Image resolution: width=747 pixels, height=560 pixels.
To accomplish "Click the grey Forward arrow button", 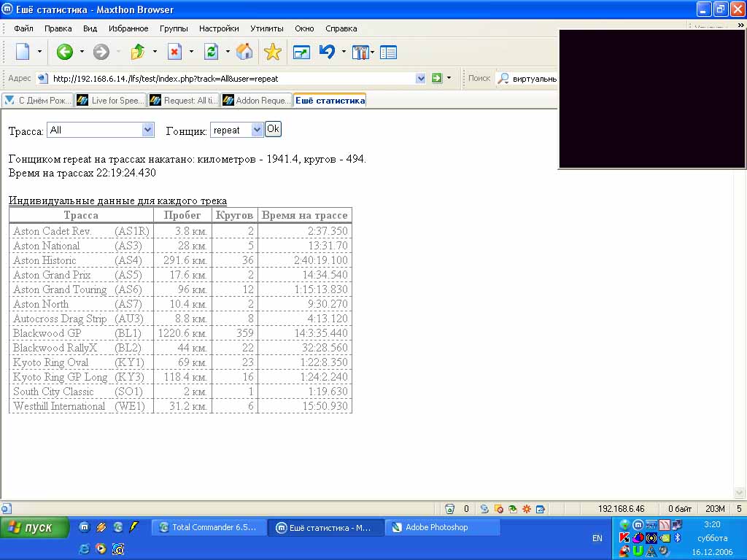I will 101,52.
